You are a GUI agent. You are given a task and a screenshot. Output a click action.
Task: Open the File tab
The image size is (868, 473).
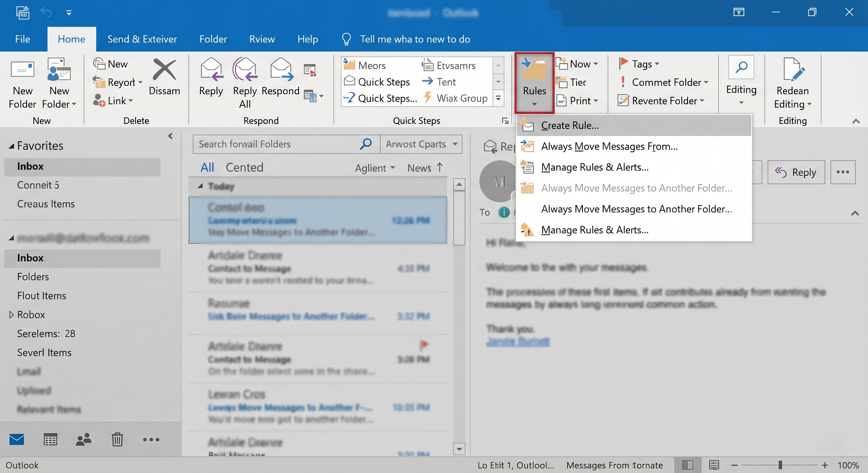[x=23, y=39]
